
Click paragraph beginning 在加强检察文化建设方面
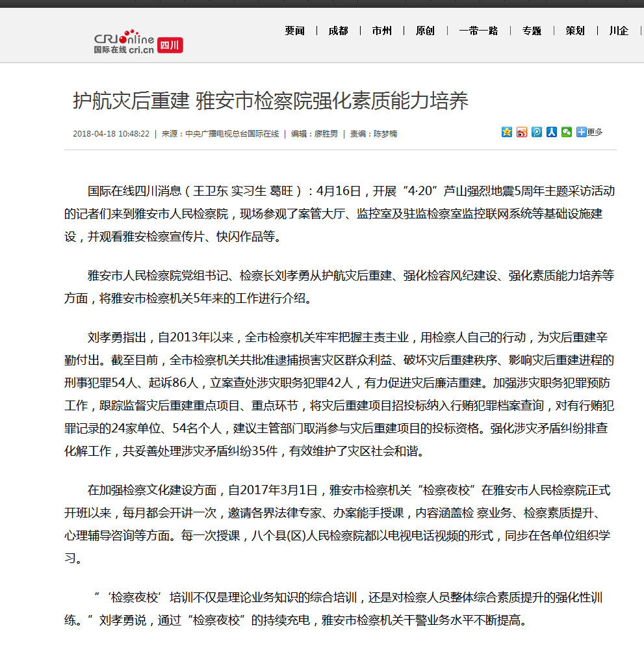pyautogui.click(x=338, y=524)
